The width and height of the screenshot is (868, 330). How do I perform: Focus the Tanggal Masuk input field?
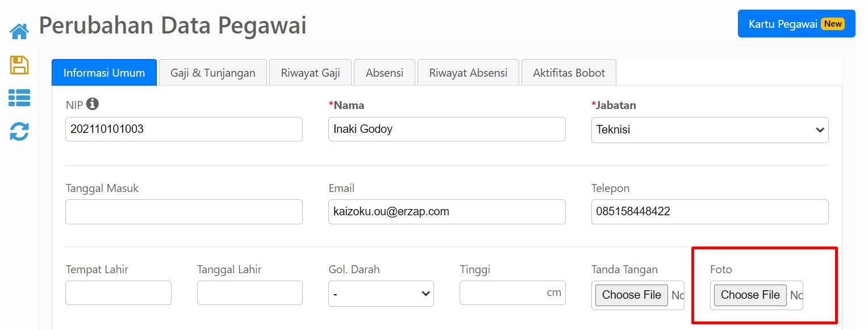click(x=184, y=212)
